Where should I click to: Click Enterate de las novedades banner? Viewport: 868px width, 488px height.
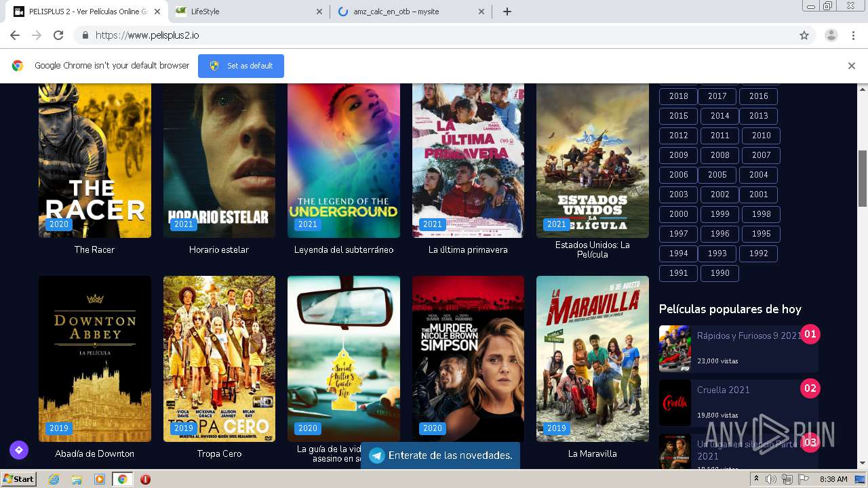point(440,455)
